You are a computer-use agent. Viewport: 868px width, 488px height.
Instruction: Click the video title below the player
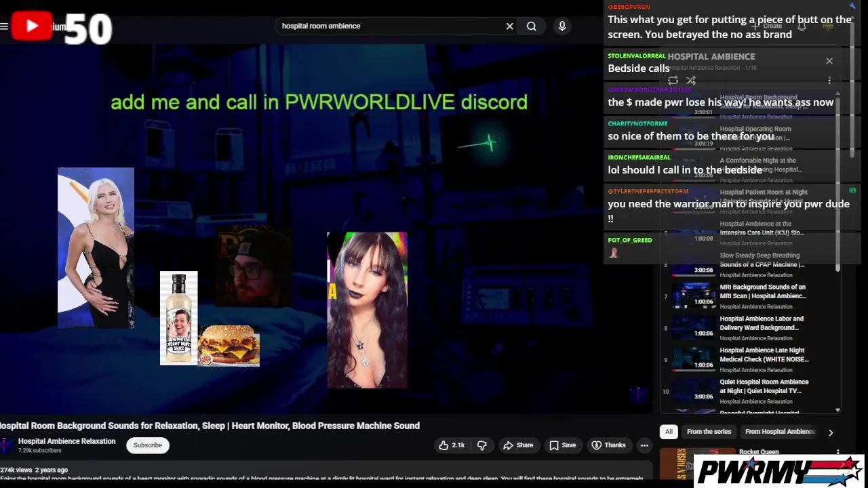click(210, 426)
